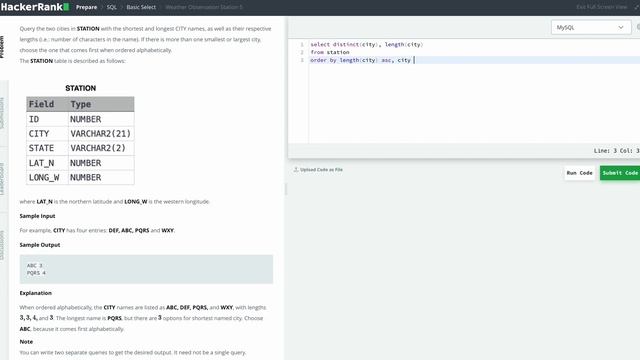Click the Weather Observation Station 5 breadcrumb
The height and width of the screenshot is (360, 640).
click(204, 7)
